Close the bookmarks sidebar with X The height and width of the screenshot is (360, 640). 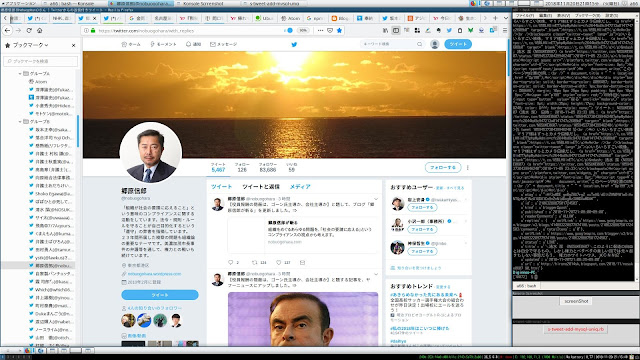pyautogui.click(x=73, y=45)
